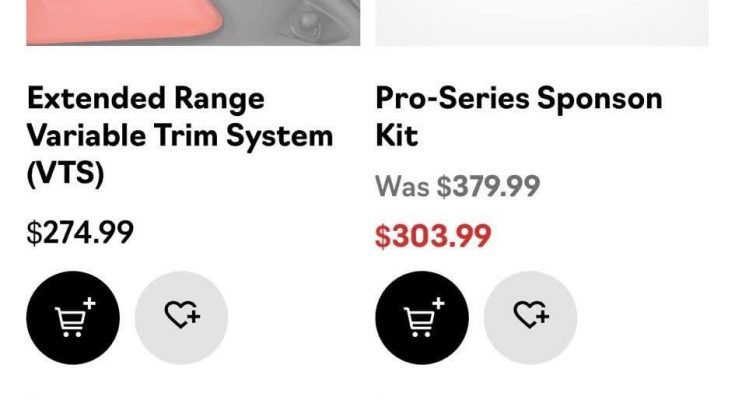Click the "(VTS)" line of the title
735x400 pixels.
pos(65,172)
